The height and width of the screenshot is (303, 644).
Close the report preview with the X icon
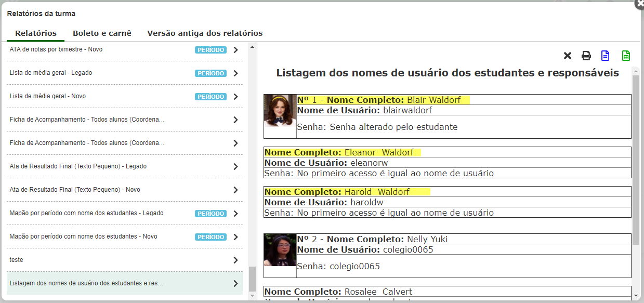click(x=568, y=56)
